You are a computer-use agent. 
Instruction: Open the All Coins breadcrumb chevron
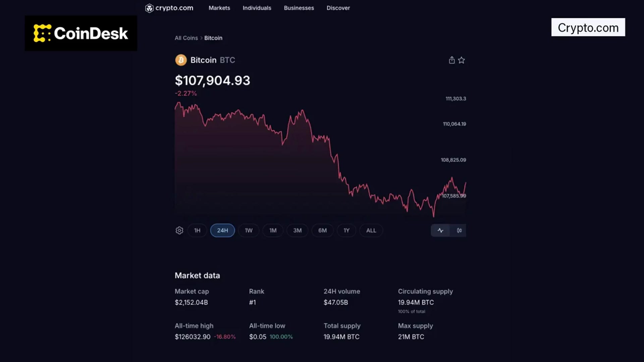pyautogui.click(x=201, y=38)
